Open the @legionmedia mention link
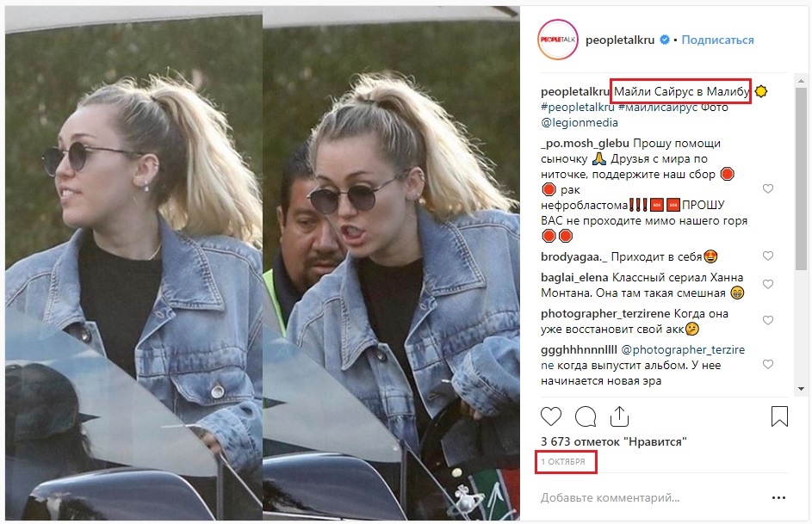The width and height of the screenshot is (812, 524). pyautogui.click(x=580, y=122)
